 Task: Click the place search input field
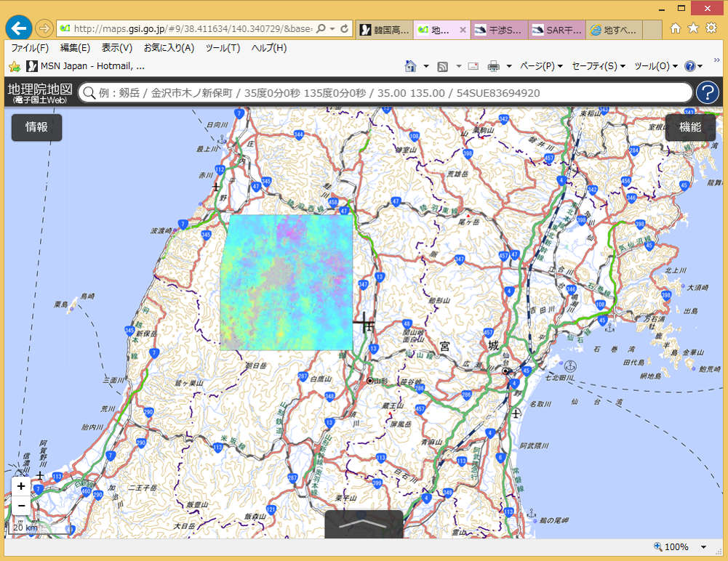tap(385, 93)
